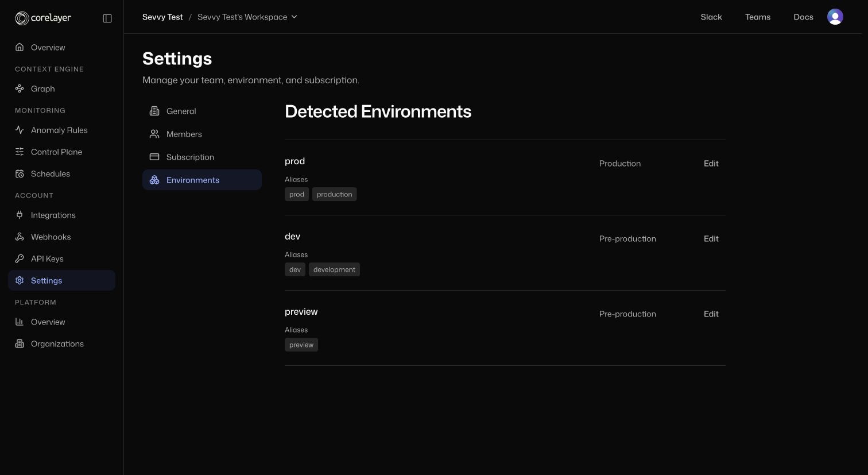This screenshot has width=868, height=475.
Task: Open the user avatar menu
Action: [x=835, y=17]
